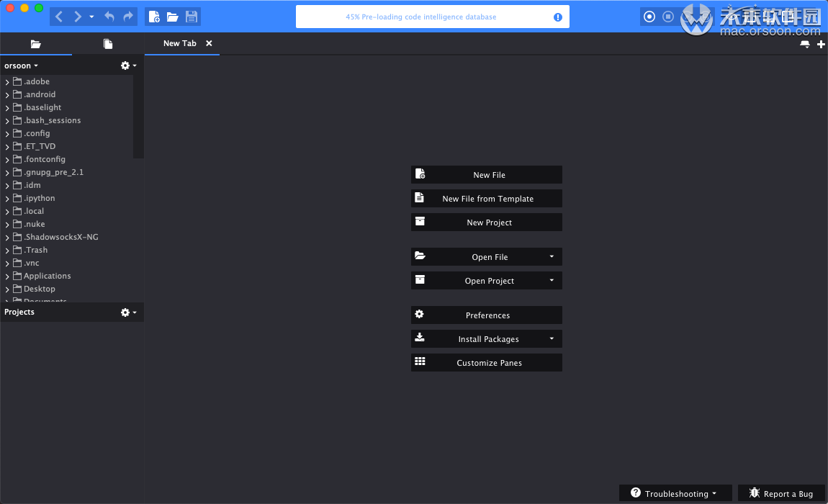The image size is (828, 504).
Task: Add a new tab with plus icon
Action: tap(821, 45)
